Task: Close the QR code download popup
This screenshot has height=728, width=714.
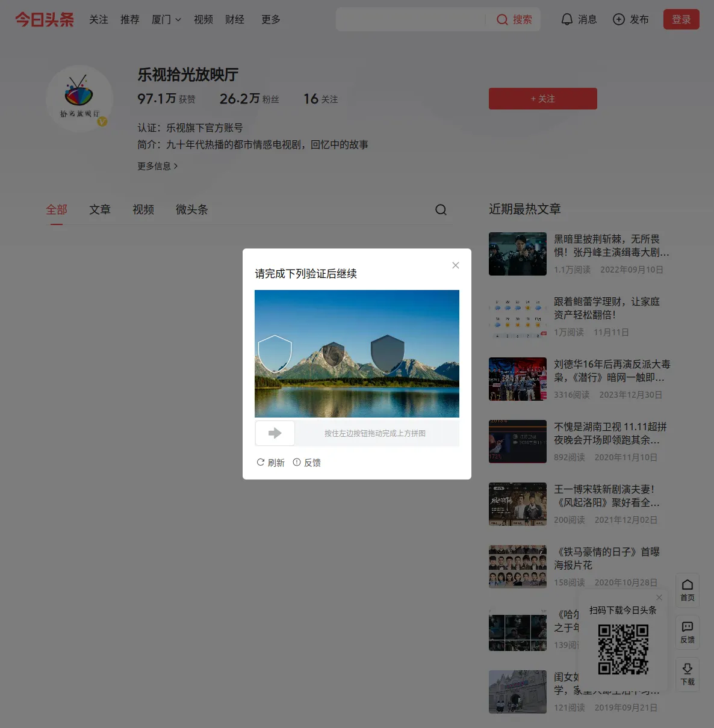Action: point(659,597)
